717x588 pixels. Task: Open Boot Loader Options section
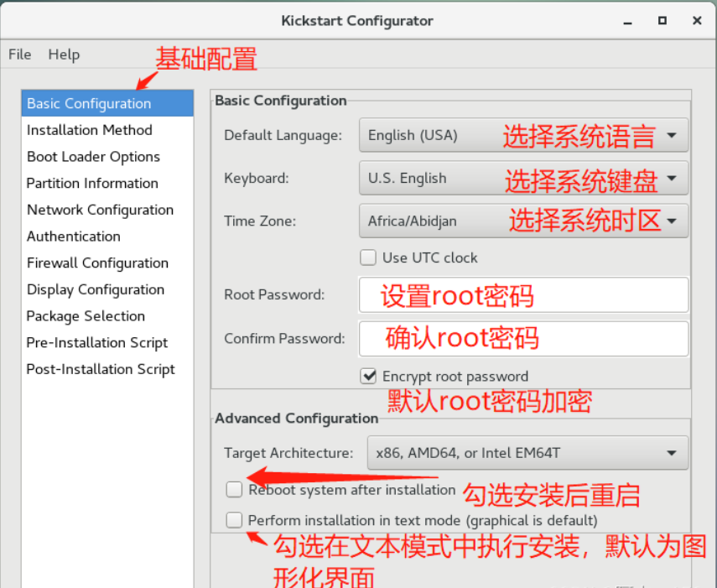107,156
